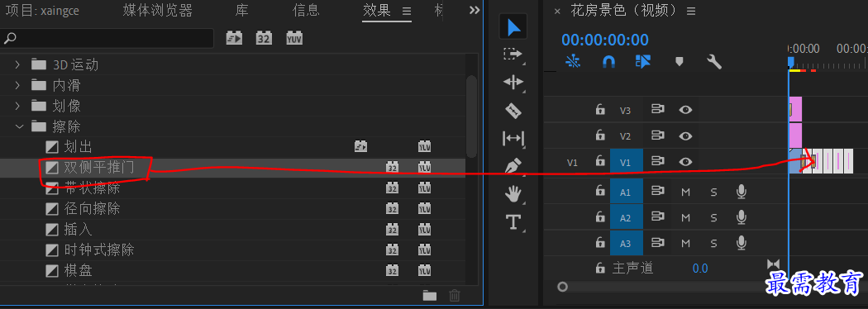Switch to the 媒体浏览器 tab
Image resolution: width=868 pixels, height=309 pixels.
pos(158,10)
